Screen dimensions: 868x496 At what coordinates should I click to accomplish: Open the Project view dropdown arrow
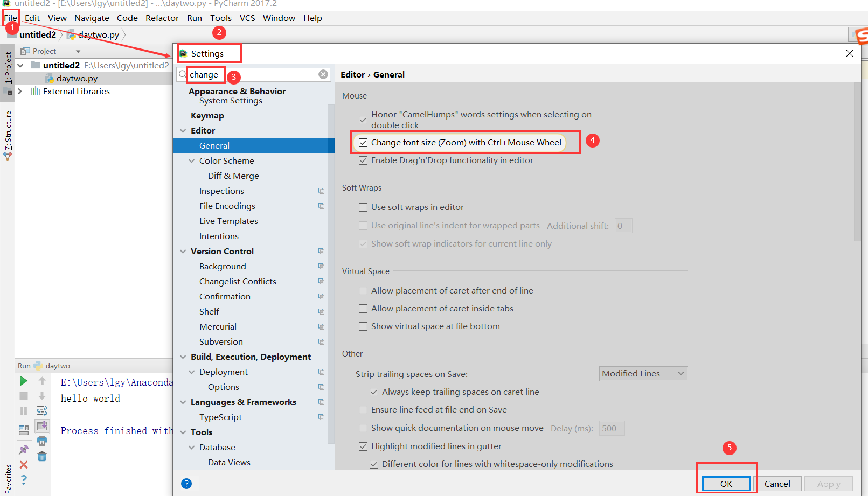78,52
